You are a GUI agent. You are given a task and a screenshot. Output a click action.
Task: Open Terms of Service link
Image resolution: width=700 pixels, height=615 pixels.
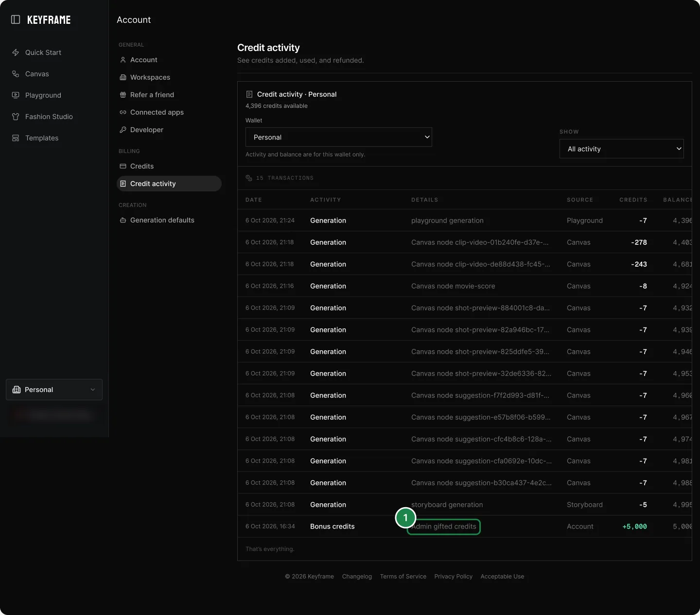coord(403,577)
